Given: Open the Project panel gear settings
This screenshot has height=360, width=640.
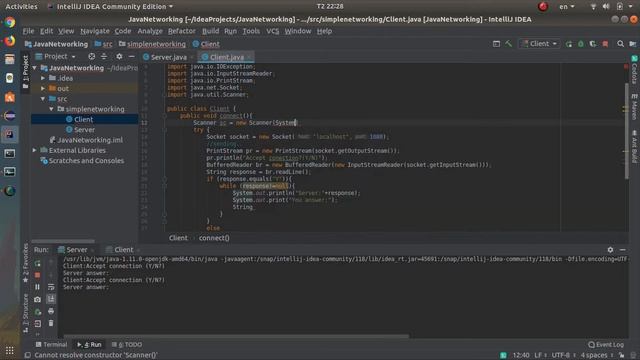Looking at the screenshot, I should [119, 56].
